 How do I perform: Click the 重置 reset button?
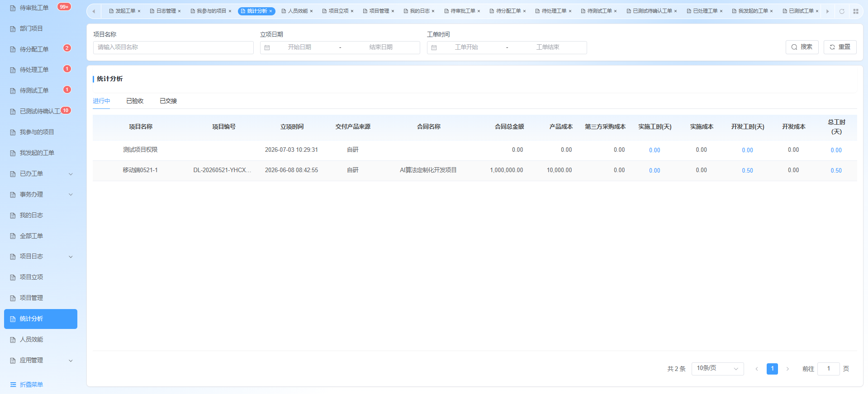point(840,47)
